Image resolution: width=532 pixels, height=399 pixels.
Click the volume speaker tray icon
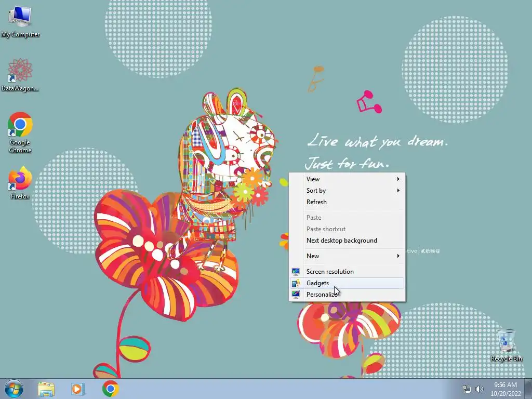480,389
